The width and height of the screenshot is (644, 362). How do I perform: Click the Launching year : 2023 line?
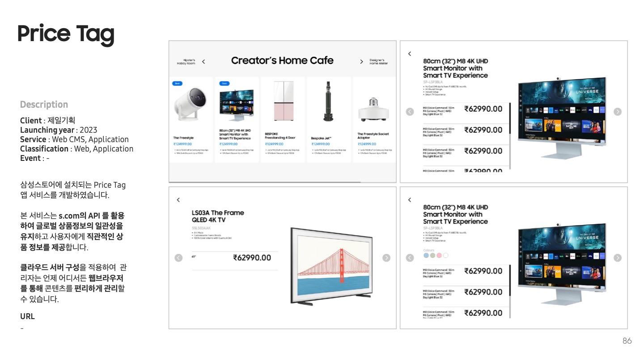(59, 130)
